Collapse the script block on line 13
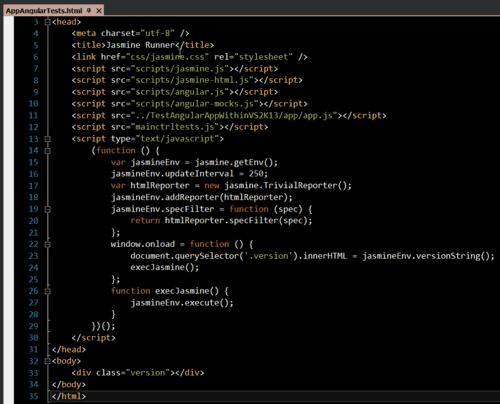This screenshot has width=500, height=404. [x=48, y=139]
